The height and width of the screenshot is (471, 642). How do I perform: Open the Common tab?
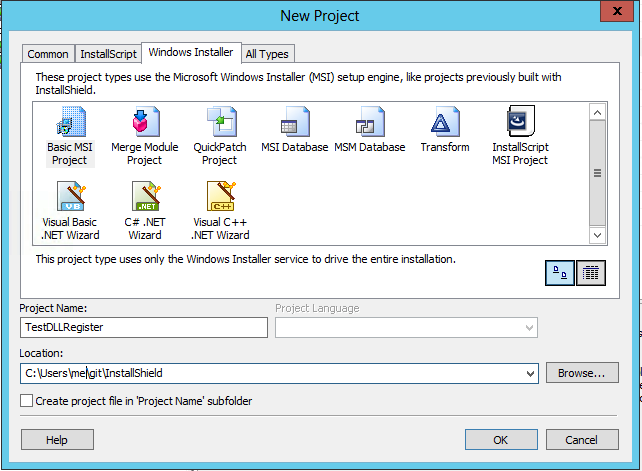[x=48, y=54]
